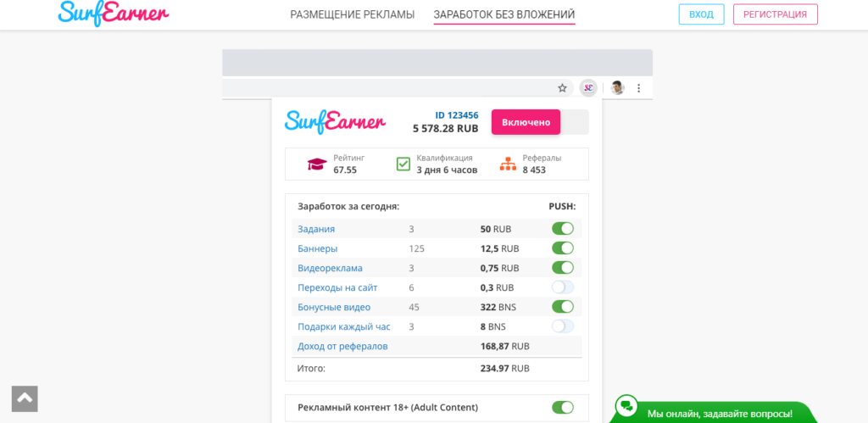Image resolution: width=868 pixels, height=423 pixels.
Task: Open the Задания link
Action: (316, 229)
